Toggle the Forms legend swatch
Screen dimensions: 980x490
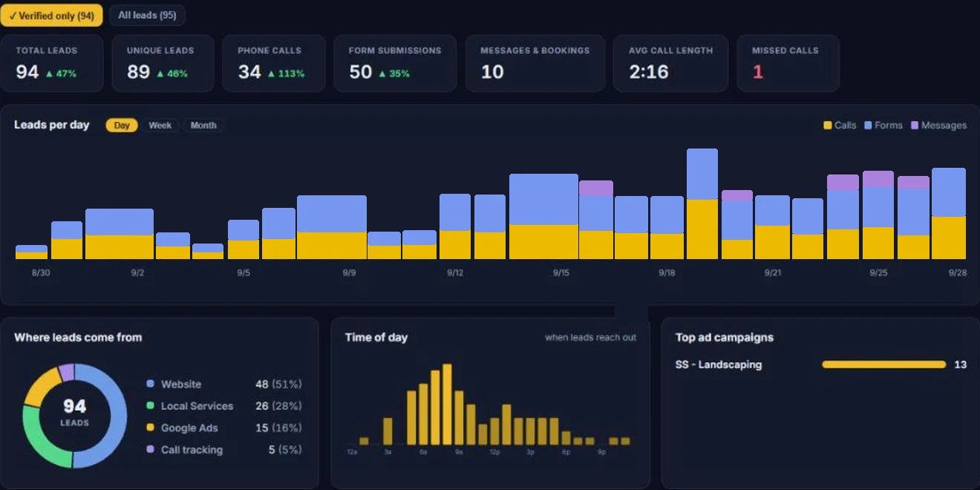click(868, 125)
